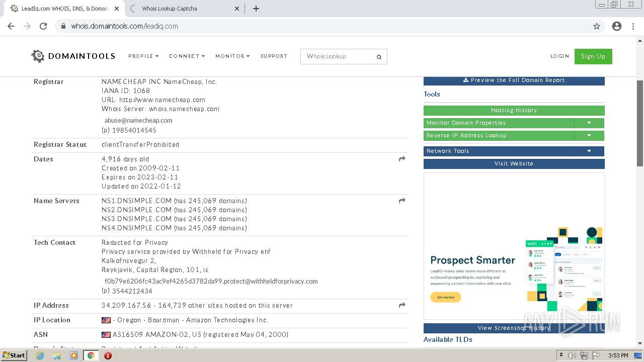Viewport: 644px width, 362px height.
Task: Show hidden tray icons arrow
Action: (x=561, y=355)
